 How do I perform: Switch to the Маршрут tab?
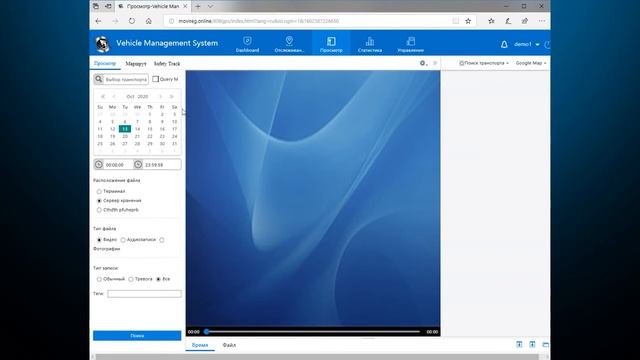(x=136, y=64)
